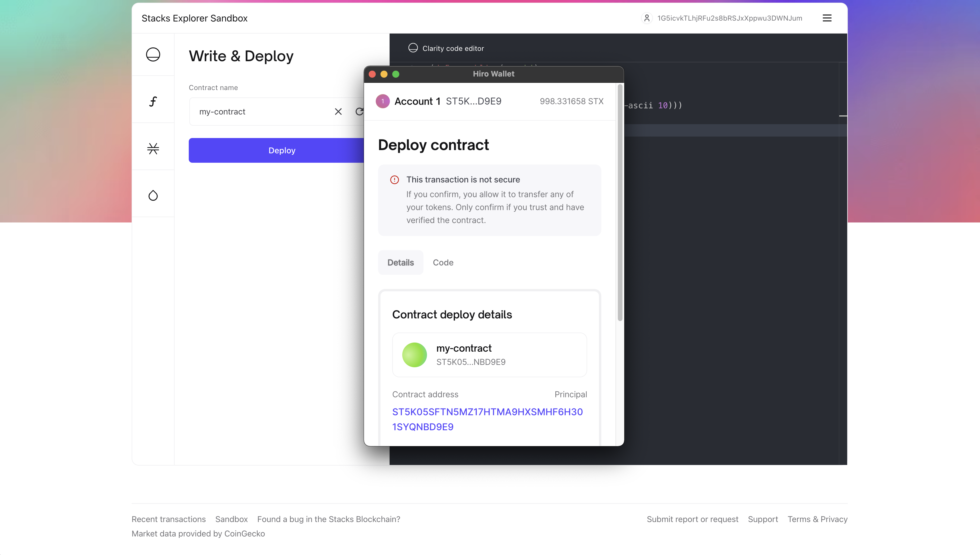The image size is (980, 555).
Task: Open the Support footer link
Action: pos(763,519)
